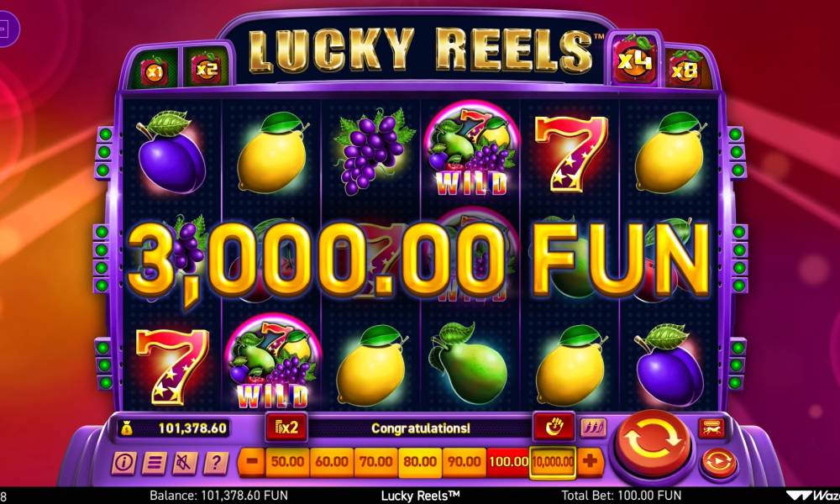The width and height of the screenshot is (840, 504).
Task: Enable fast mode with the horse icon
Action: (712, 428)
